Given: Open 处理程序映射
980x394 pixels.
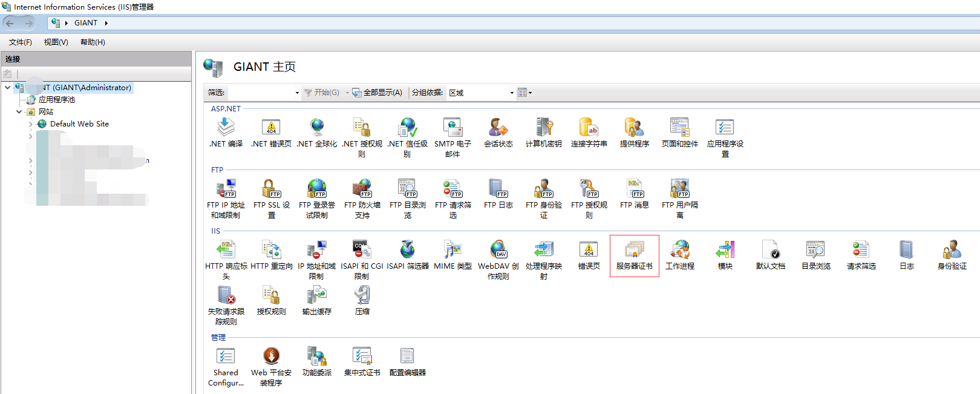Looking at the screenshot, I should [x=543, y=260].
